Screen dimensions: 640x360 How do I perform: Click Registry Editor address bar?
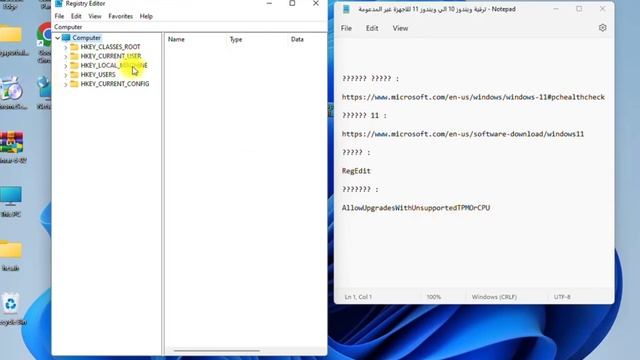point(189,27)
